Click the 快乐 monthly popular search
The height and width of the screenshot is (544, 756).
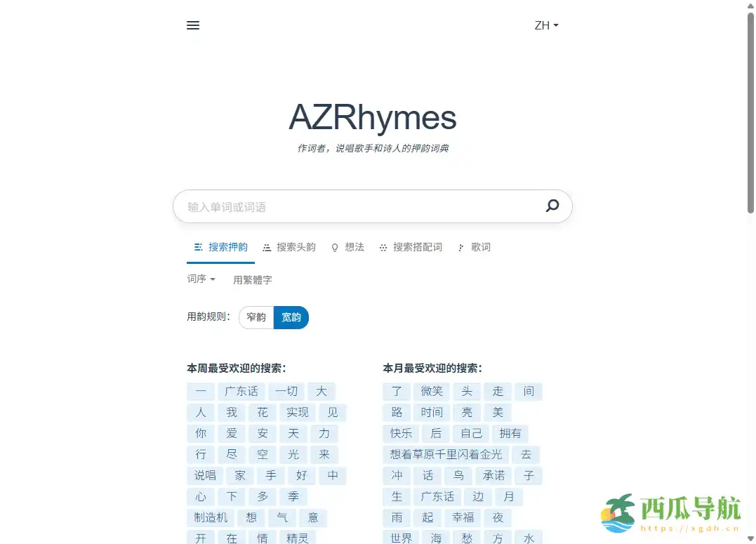401,433
